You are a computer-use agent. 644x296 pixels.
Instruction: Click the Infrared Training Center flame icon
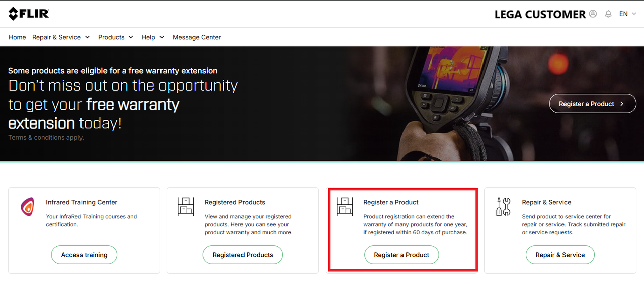(x=27, y=207)
